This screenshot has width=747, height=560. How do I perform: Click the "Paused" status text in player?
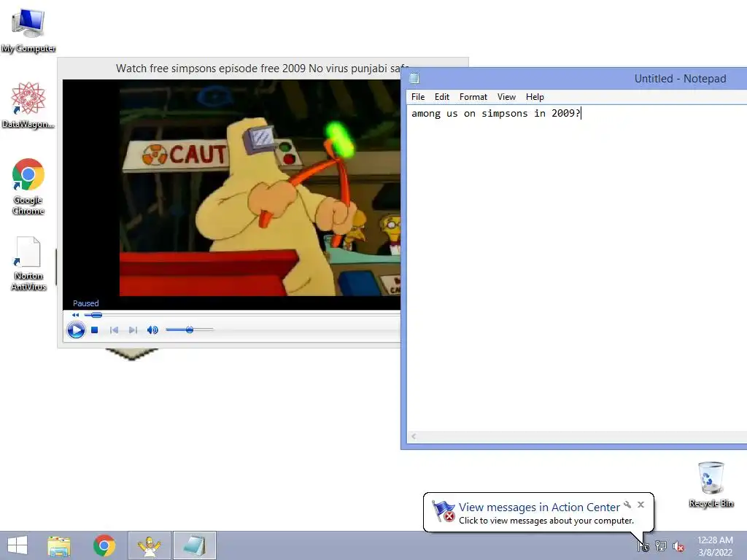click(x=86, y=303)
